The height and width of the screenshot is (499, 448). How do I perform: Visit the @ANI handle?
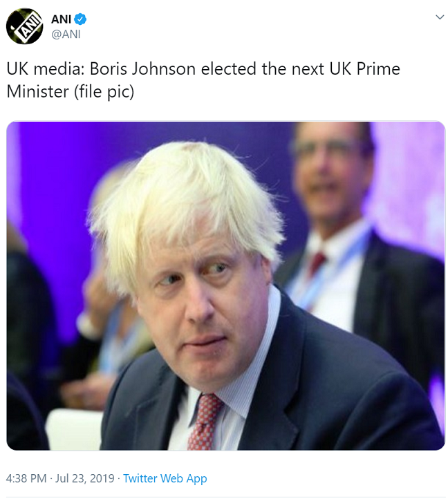66,34
